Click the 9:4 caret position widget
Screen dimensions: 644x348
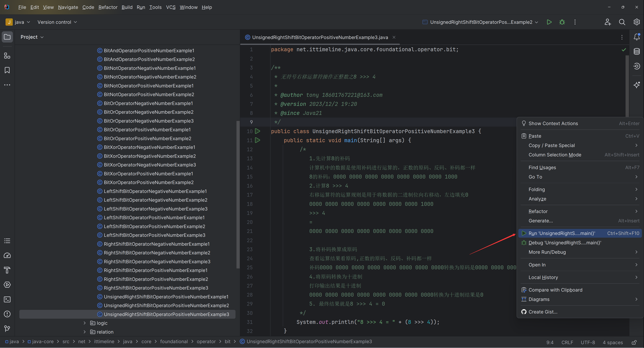tap(550, 342)
